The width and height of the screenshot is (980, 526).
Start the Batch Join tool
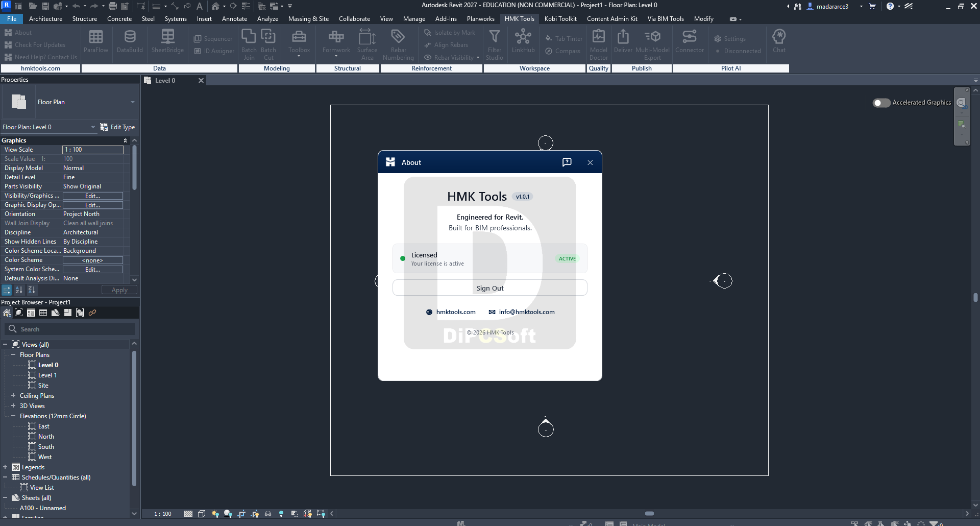249,45
